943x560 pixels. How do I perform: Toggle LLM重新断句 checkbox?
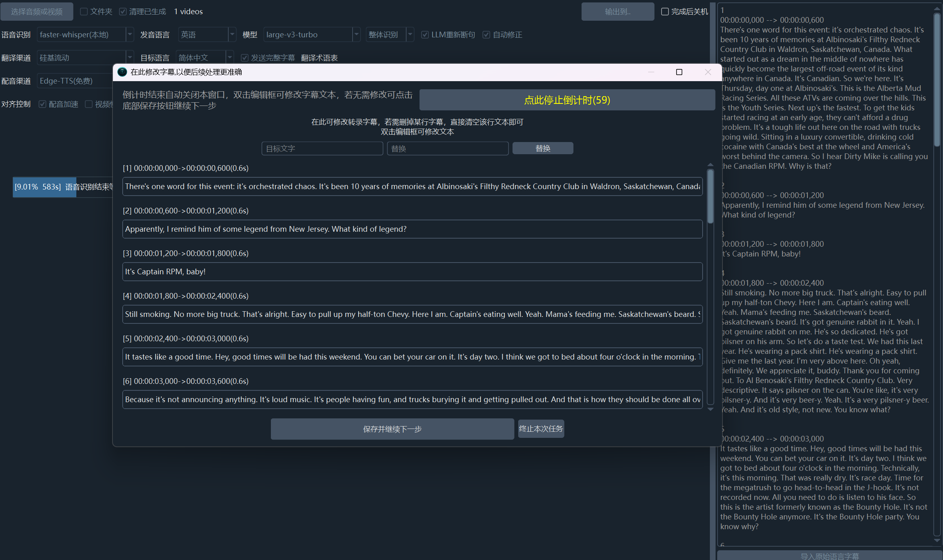[x=425, y=34]
